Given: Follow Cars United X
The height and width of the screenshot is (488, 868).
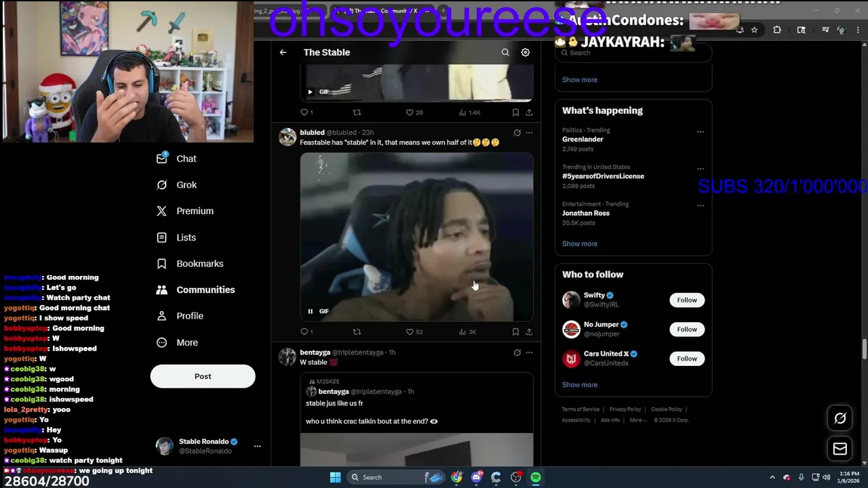Looking at the screenshot, I should [x=687, y=359].
